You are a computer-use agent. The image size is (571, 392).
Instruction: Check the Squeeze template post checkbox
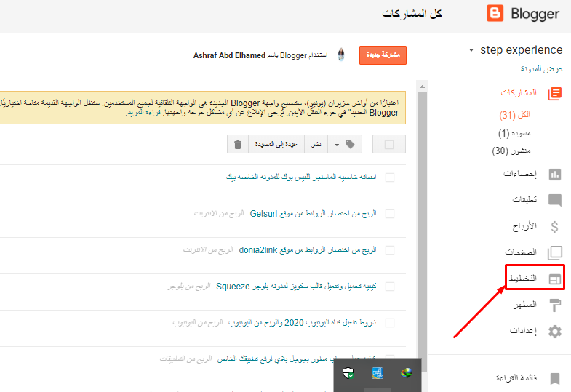click(390, 287)
